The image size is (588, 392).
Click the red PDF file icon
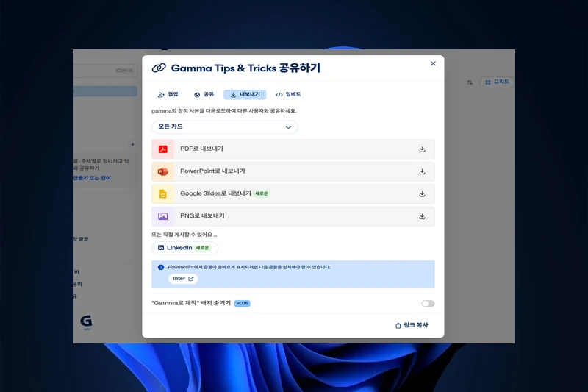[162, 149]
